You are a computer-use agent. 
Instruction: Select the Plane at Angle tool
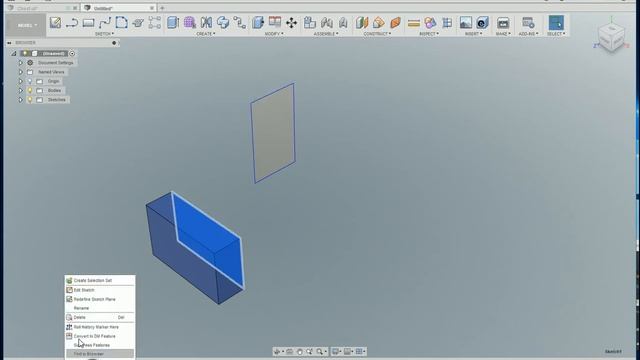378,22
